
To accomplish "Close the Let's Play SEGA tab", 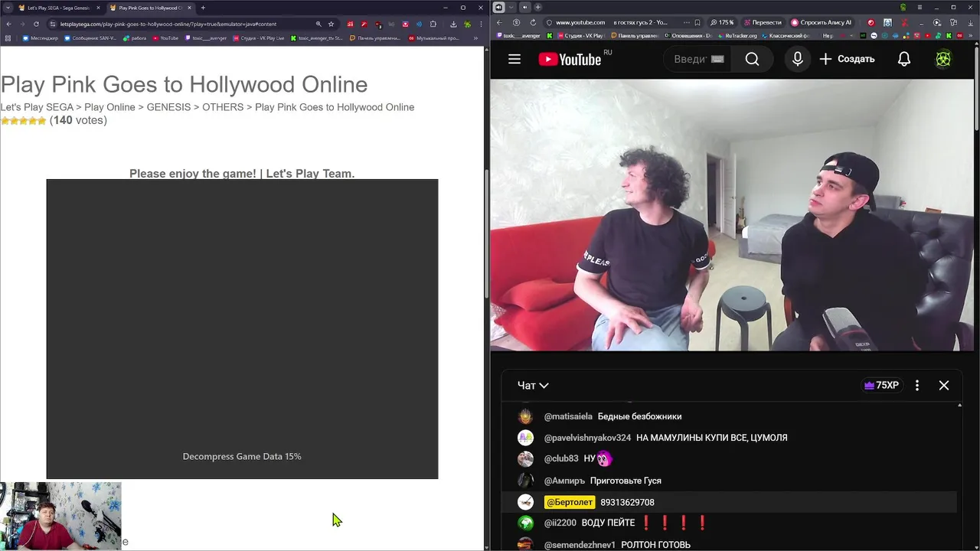I will 98,8.
